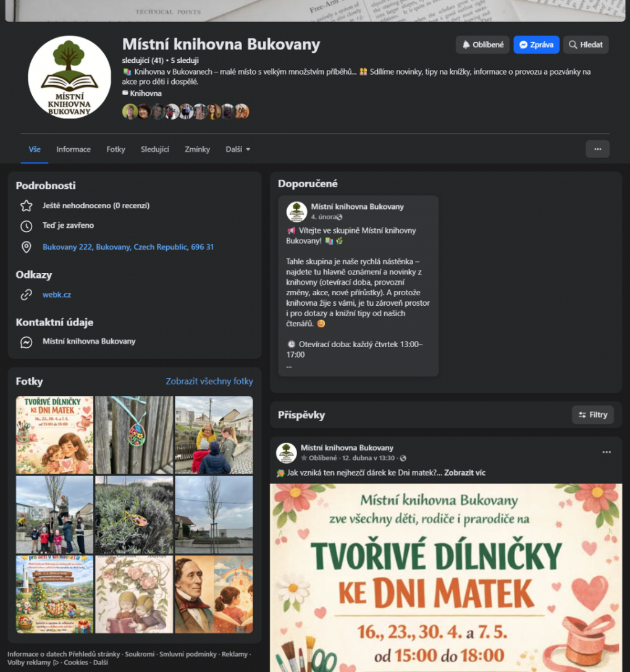Open the heart landscape poster thumbnail
This screenshot has height=672, width=630.
(x=54, y=594)
